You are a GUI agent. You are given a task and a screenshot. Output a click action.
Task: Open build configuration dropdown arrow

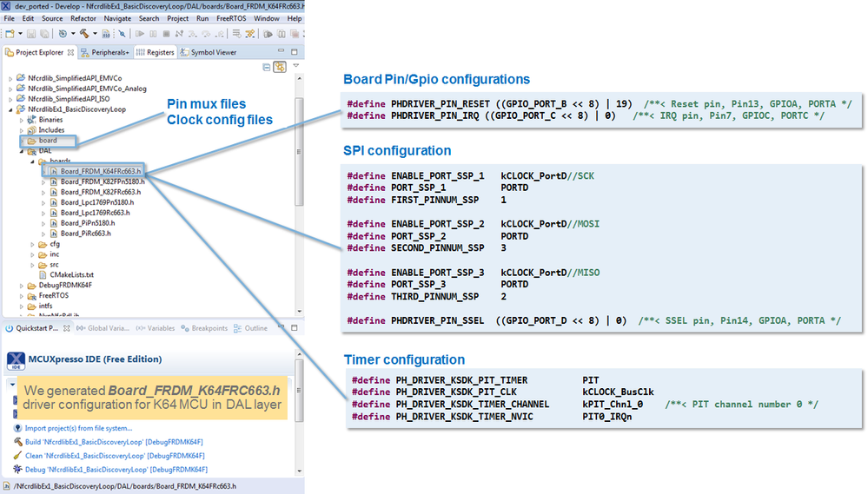pos(73,34)
